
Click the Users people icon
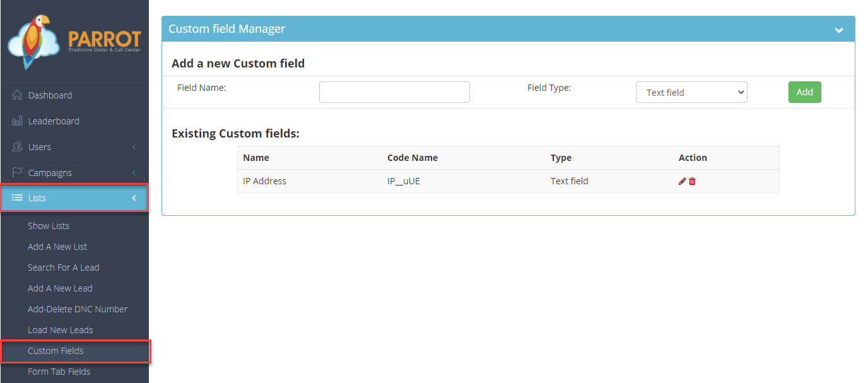17,147
